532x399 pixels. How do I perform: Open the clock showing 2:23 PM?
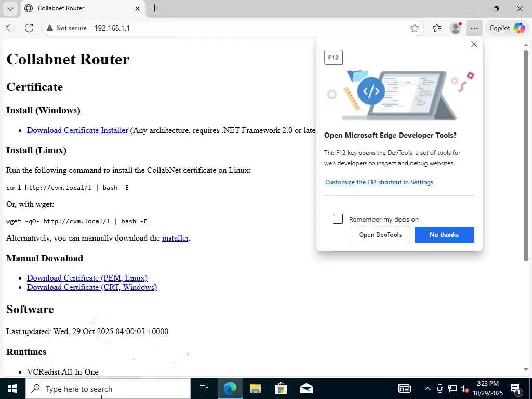487,389
